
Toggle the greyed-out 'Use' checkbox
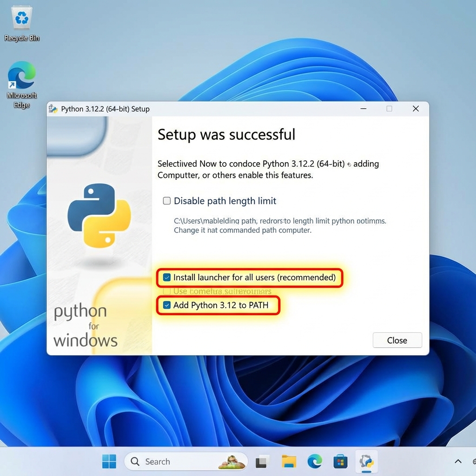pos(167,291)
